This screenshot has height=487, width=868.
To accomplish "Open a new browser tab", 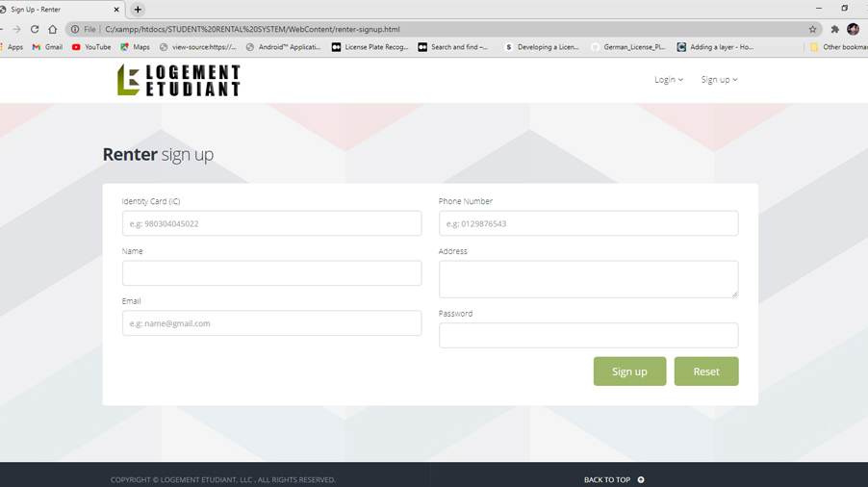I will click(x=138, y=10).
